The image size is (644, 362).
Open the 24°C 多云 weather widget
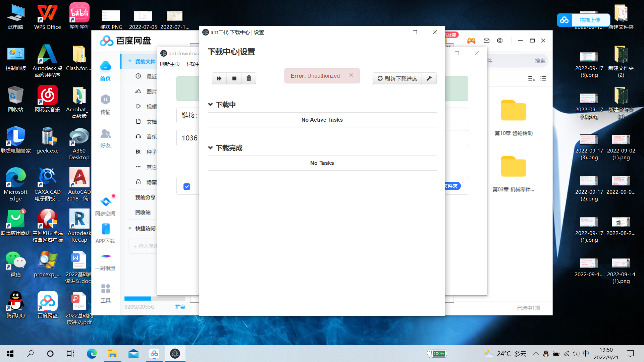[x=505, y=354]
